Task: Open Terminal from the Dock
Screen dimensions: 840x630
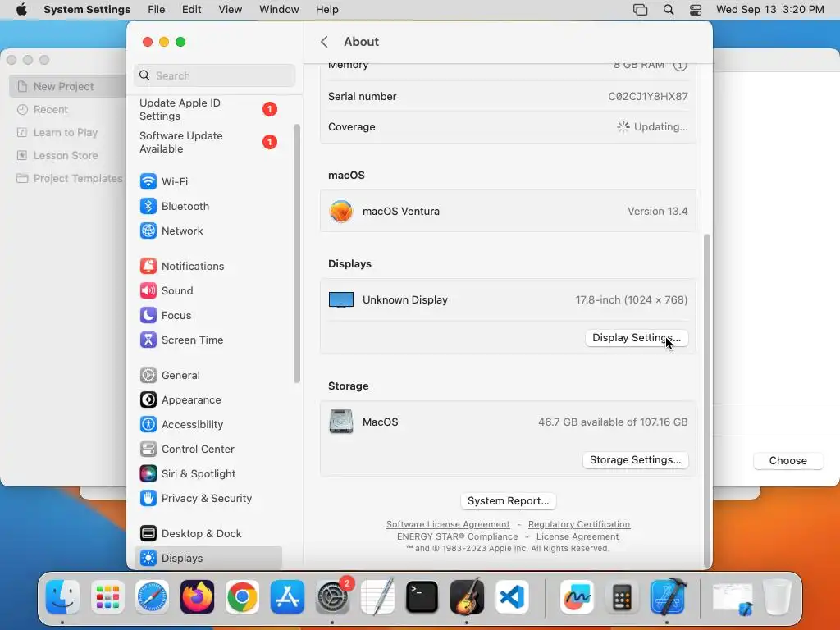Action: pos(422,597)
